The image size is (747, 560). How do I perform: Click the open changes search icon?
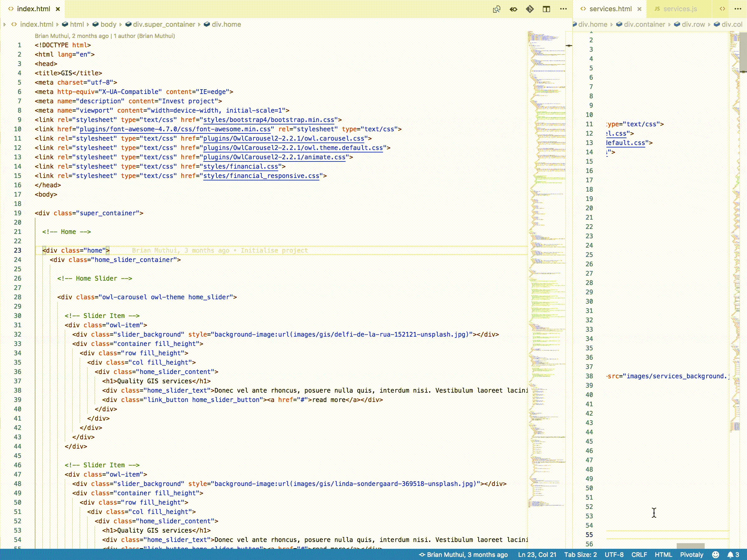[x=496, y=9]
